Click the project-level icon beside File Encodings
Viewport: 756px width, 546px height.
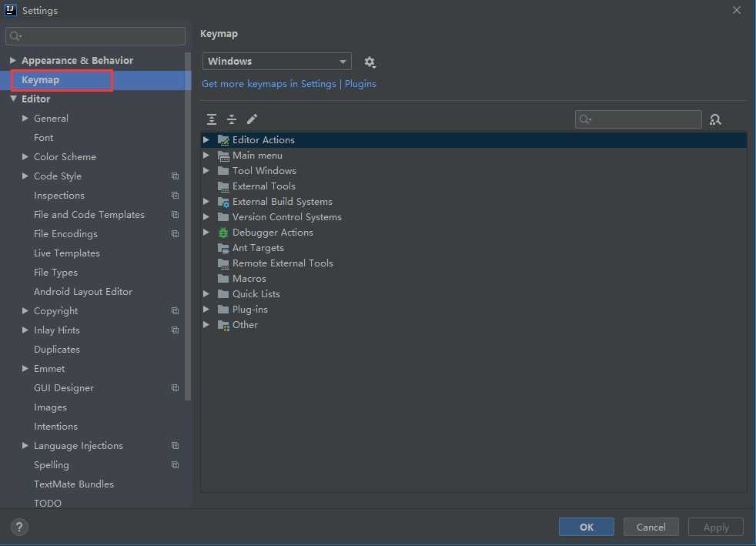click(x=175, y=234)
